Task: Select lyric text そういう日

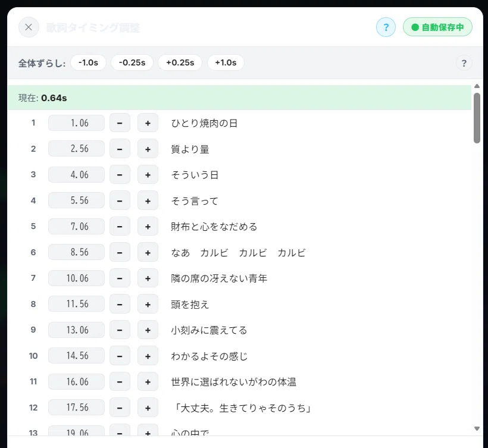Action: [x=195, y=175]
